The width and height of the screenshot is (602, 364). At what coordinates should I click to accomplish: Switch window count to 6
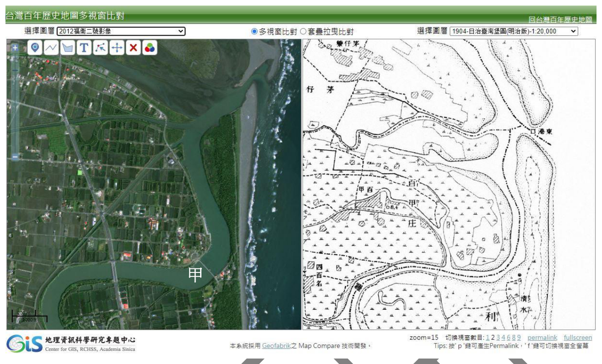click(508, 338)
